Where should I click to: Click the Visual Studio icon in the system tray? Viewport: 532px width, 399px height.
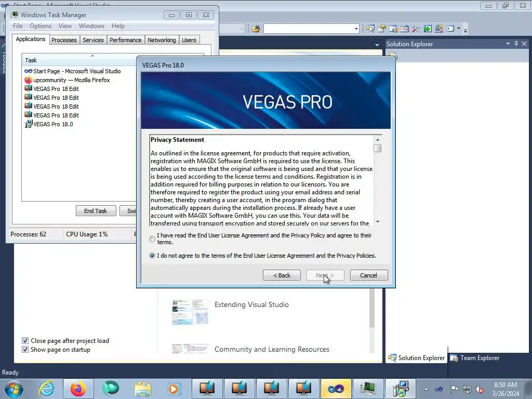coord(438,389)
